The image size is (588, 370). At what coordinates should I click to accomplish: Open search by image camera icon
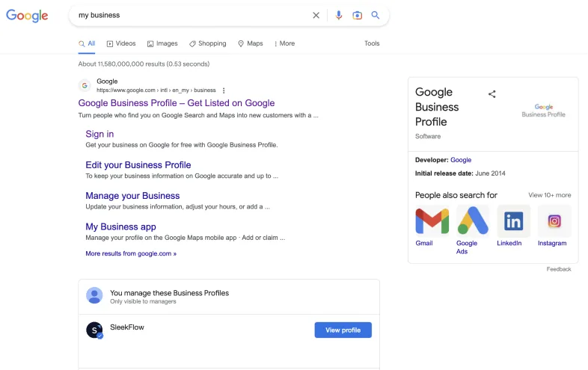[x=357, y=16]
